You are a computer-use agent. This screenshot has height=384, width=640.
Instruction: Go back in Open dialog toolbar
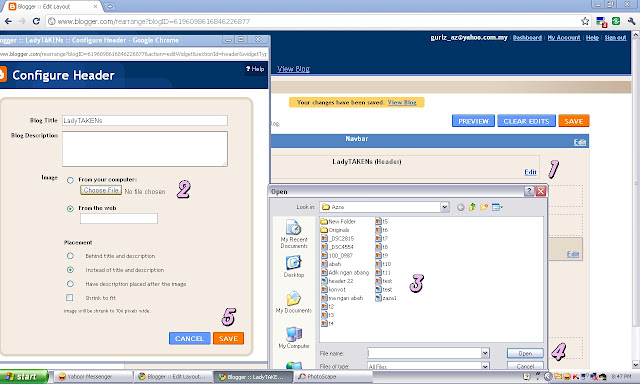460,207
